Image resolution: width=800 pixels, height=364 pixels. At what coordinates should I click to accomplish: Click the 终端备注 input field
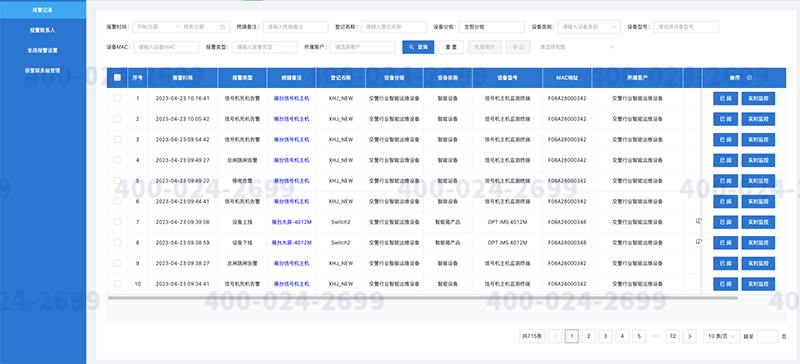[295, 27]
